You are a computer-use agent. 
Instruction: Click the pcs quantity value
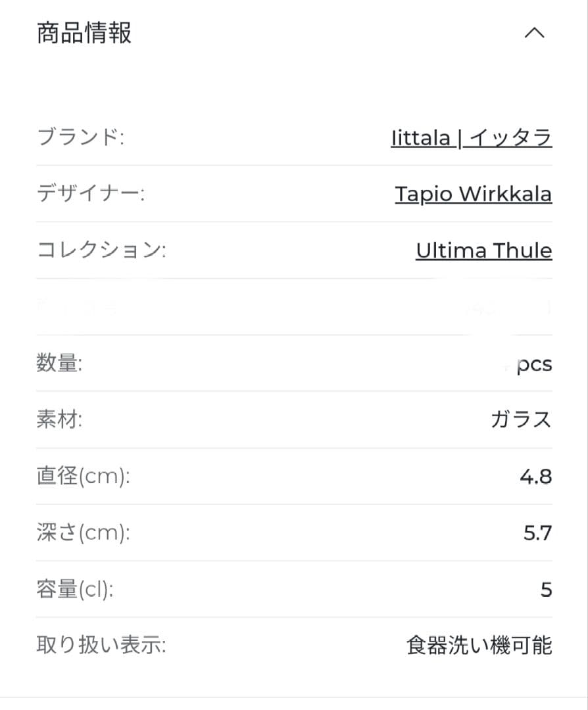click(534, 364)
